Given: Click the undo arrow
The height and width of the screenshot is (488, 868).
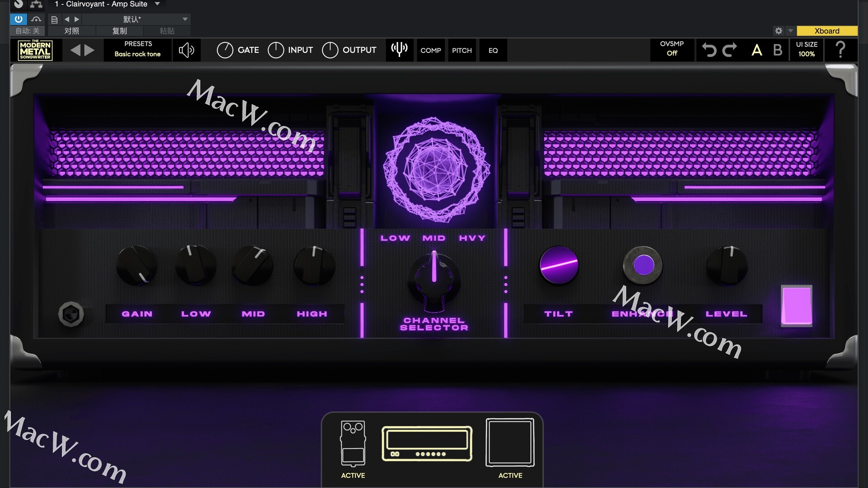Looking at the screenshot, I should click(x=709, y=50).
